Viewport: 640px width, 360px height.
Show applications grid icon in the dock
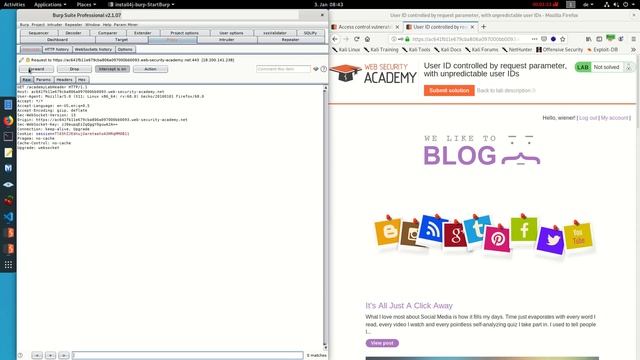click(8, 265)
